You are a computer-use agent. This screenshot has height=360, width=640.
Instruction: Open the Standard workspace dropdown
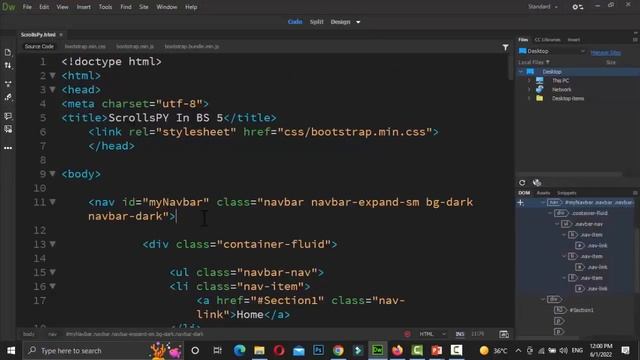coord(542,7)
